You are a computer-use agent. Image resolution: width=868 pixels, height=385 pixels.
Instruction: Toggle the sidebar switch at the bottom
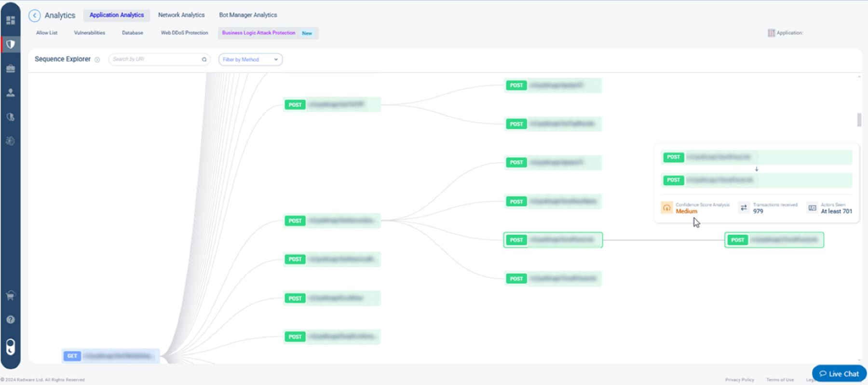[11, 346]
